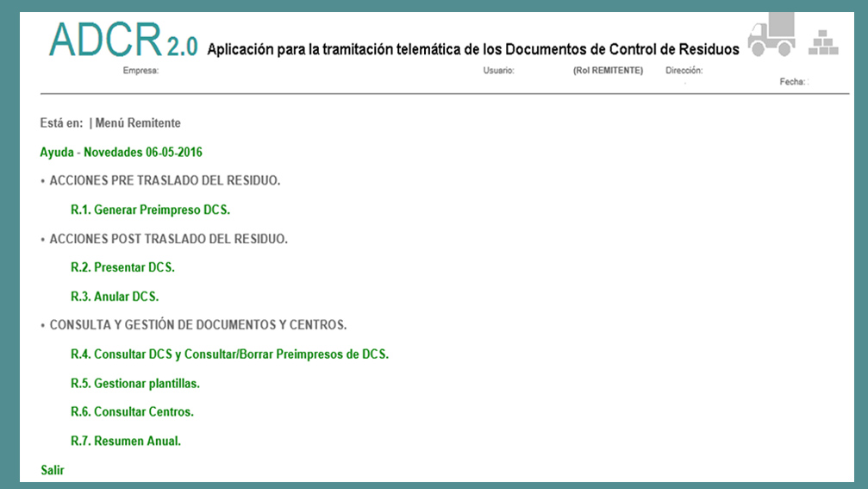The height and width of the screenshot is (489, 868).
Task: Click the (Rol REMITENTE) label
Action: 608,71
